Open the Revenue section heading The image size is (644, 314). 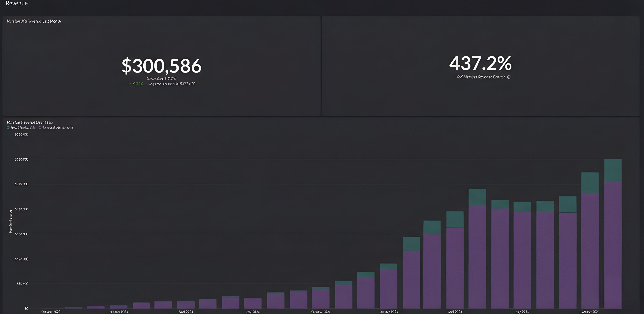(x=17, y=3)
